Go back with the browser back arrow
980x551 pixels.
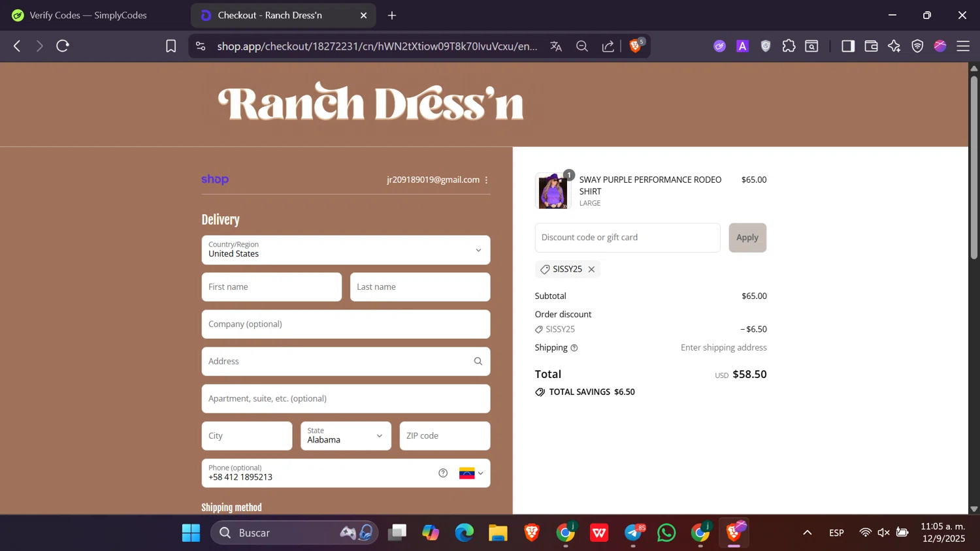click(x=17, y=46)
